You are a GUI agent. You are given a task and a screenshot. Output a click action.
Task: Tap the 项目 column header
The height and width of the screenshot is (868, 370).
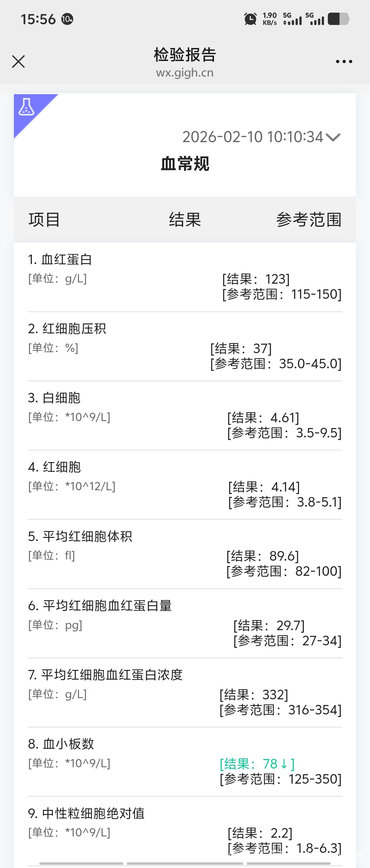pos(44,220)
